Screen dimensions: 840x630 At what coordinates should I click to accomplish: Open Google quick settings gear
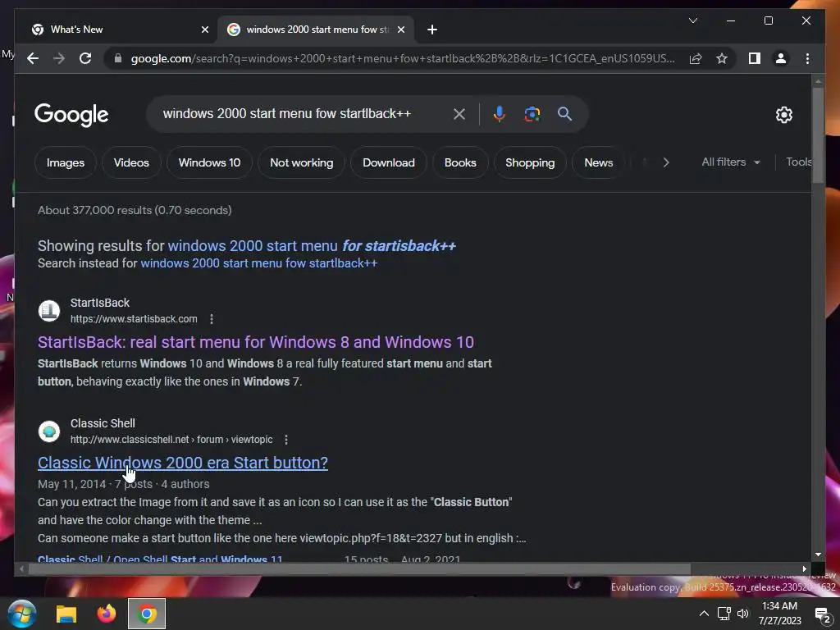click(x=783, y=115)
